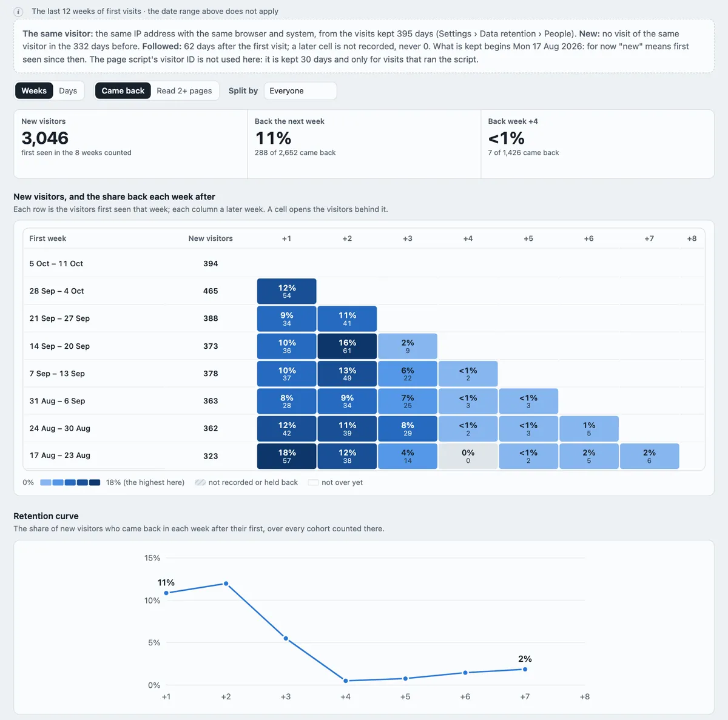Open the 17 Aug – 23 Aug +1 cell, 18%
This screenshot has height=720, width=728.
pyautogui.click(x=287, y=456)
